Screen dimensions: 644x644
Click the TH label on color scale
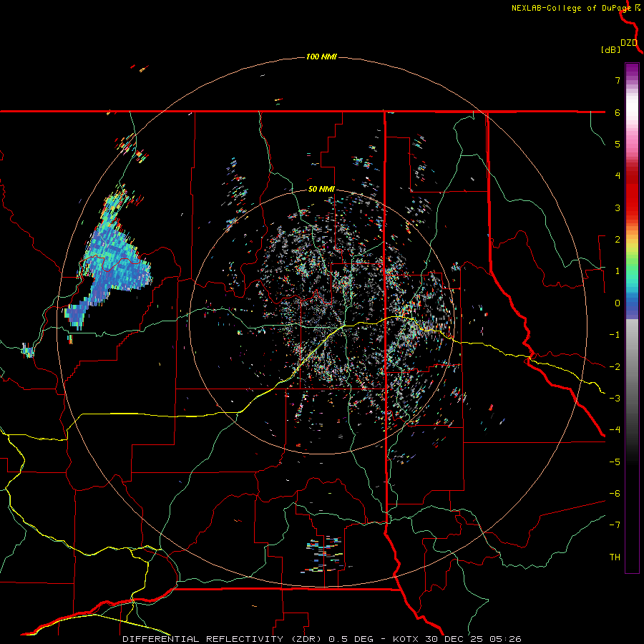pyautogui.click(x=615, y=557)
